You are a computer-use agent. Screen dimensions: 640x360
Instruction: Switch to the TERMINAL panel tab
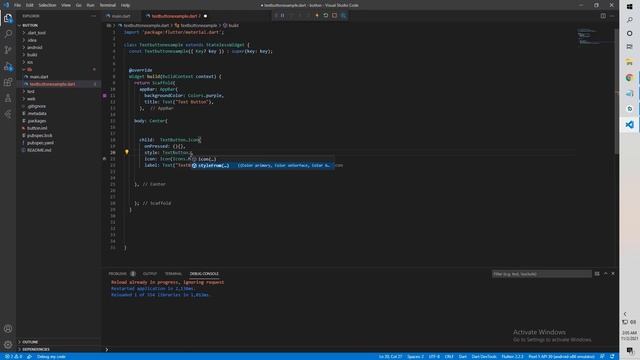coord(173,273)
